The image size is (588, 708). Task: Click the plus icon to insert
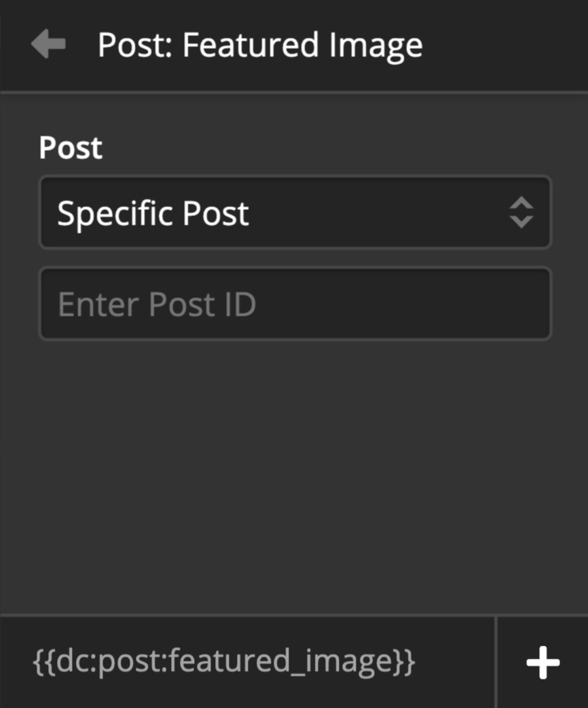[543, 662]
